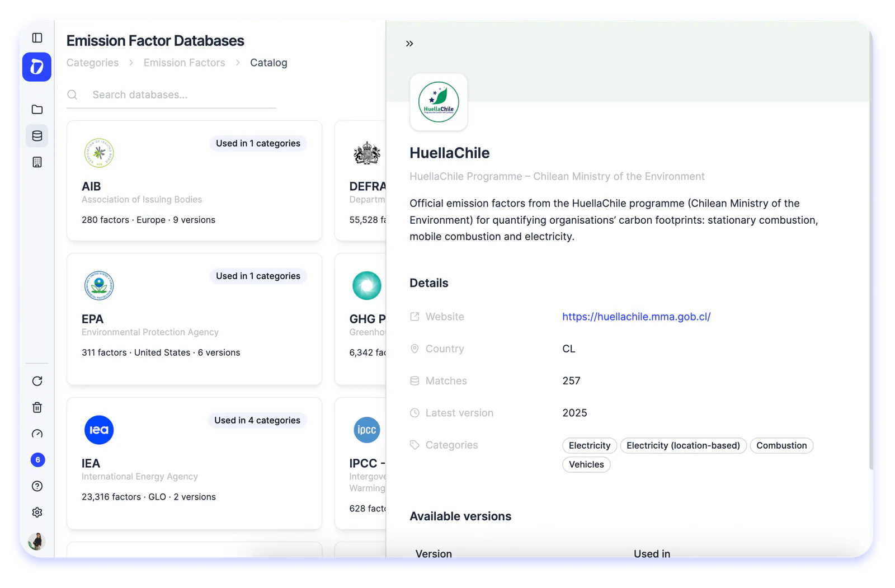
Task: Select the Electricity category tag
Action: pyautogui.click(x=590, y=445)
